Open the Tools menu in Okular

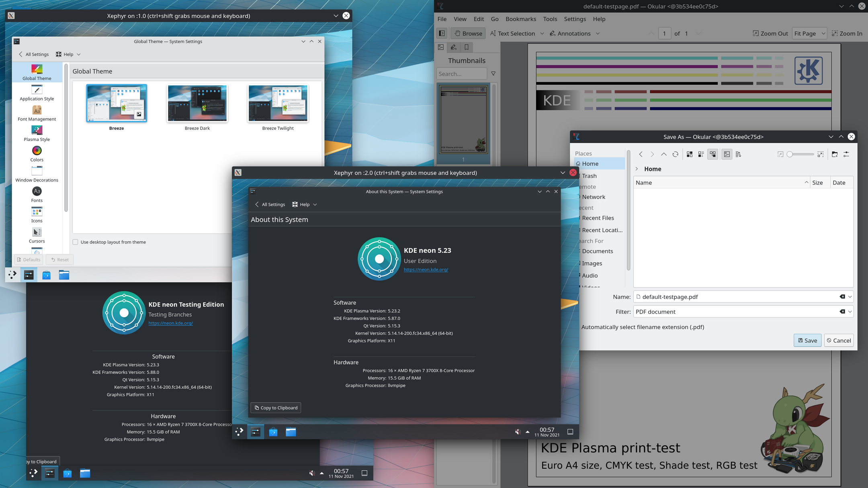pyautogui.click(x=550, y=19)
